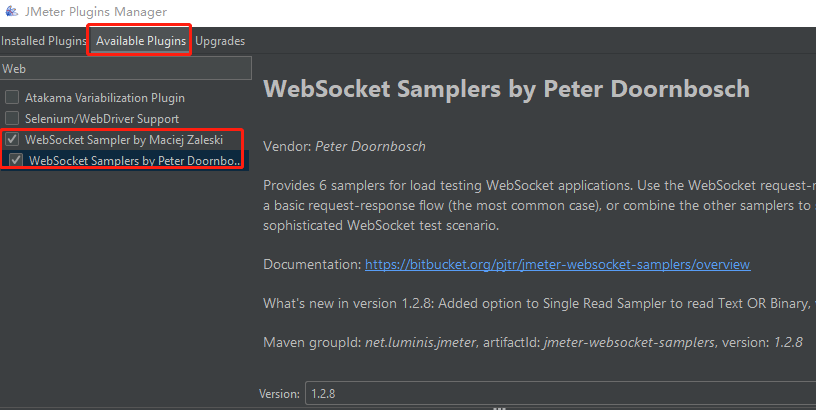Select Selenium/WebDriver Support in plugin list

(102, 119)
